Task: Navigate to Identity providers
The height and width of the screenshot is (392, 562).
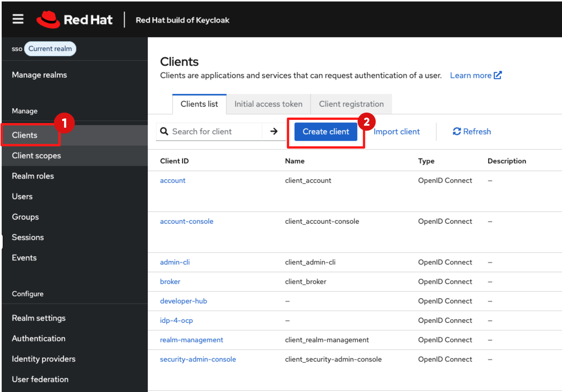Action: [x=44, y=359]
